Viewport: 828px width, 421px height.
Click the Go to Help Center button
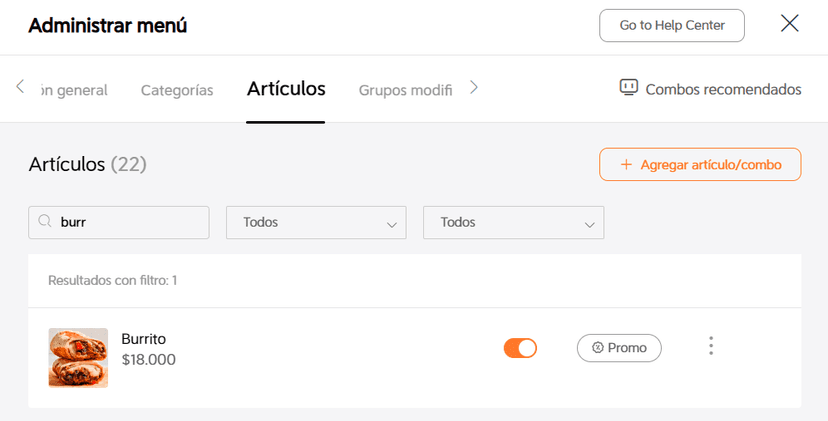[x=672, y=26]
